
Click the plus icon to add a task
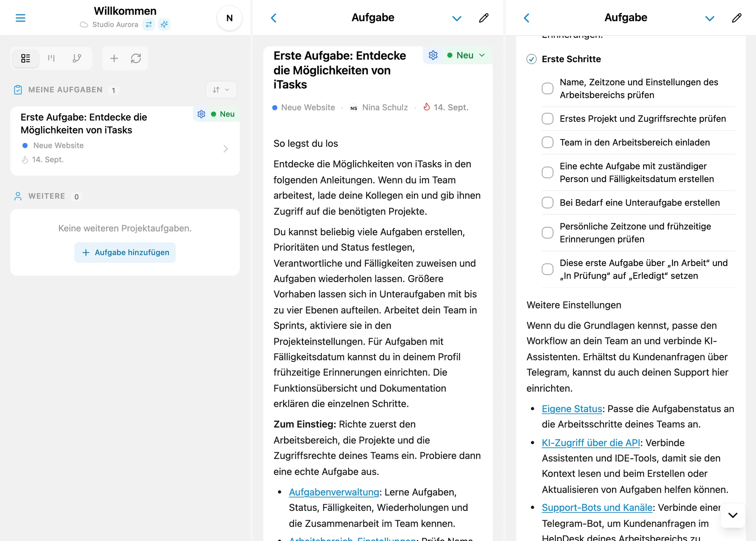click(114, 58)
